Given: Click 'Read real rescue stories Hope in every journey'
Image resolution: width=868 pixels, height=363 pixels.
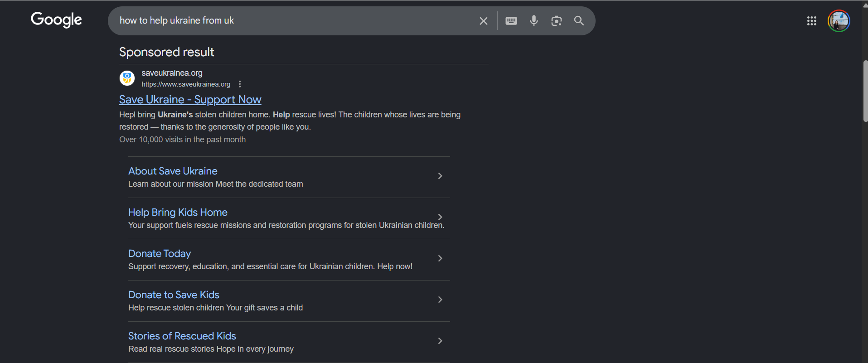Looking at the screenshot, I should click(x=211, y=349).
